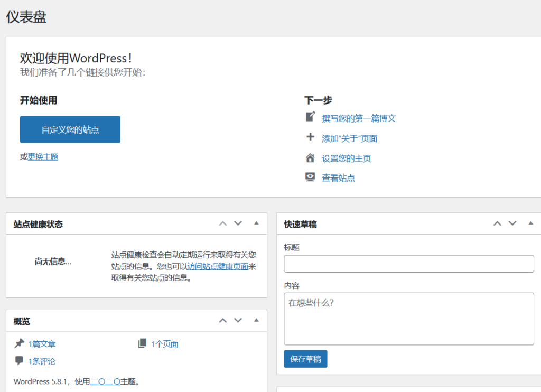Screen dimensions: 541x392
Task: Click the 开始使用 heading
Action: (39, 100)
